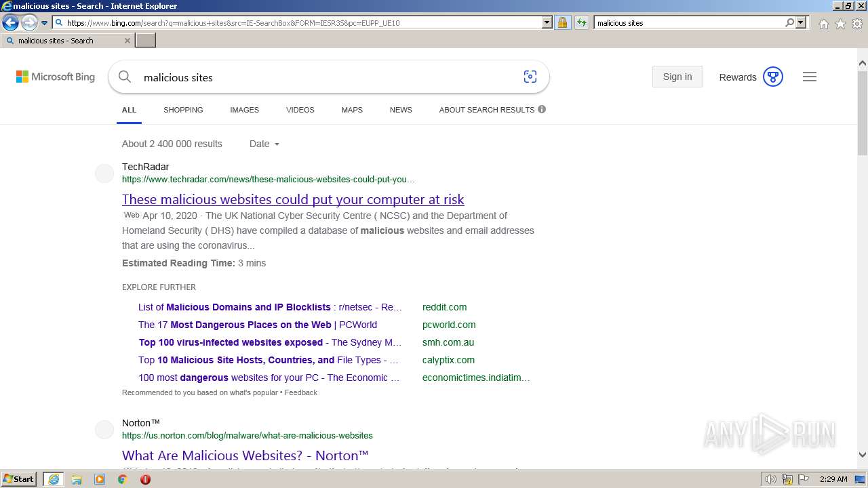Viewport: 868px width, 488px height.
Task: Open the search provider dropdown arrow
Action: coord(801,22)
